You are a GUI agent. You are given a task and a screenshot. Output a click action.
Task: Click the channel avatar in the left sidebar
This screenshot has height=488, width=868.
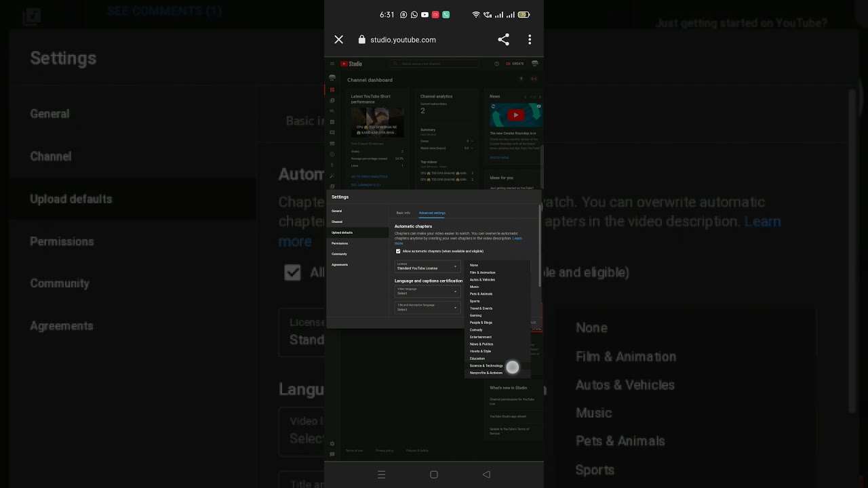coord(332,78)
